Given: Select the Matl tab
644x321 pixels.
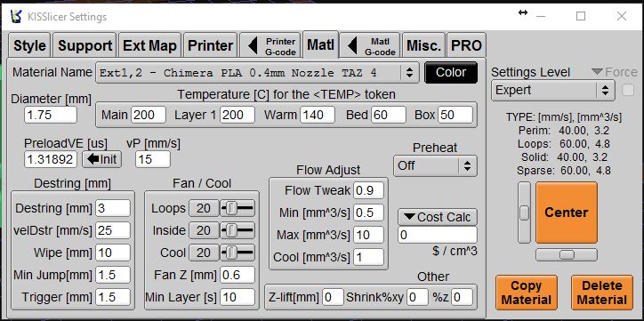Looking at the screenshot, I should (320, 44).
